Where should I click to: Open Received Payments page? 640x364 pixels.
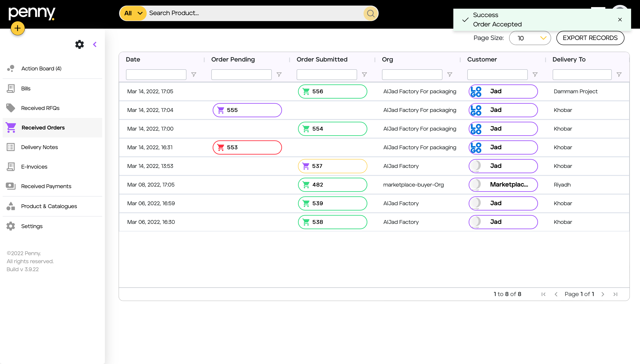click(x=52, y=186)
